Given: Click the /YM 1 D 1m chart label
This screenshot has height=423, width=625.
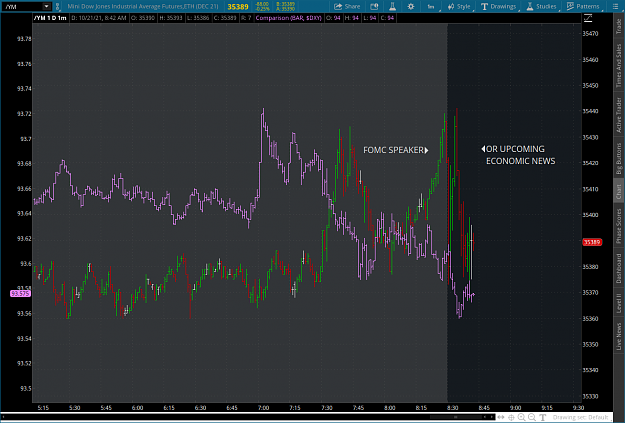Looking at the screenshot, I should tap(50, 18).
